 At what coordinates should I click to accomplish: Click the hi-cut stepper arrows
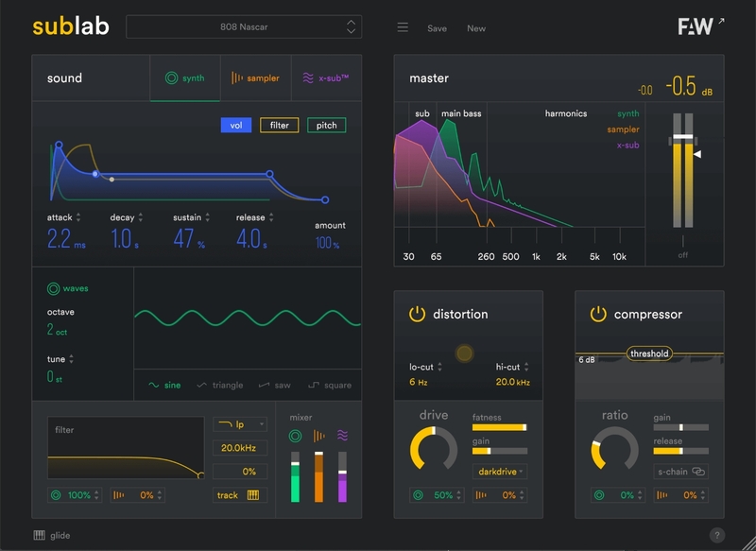pyautogui.click(x=526, y=367)
